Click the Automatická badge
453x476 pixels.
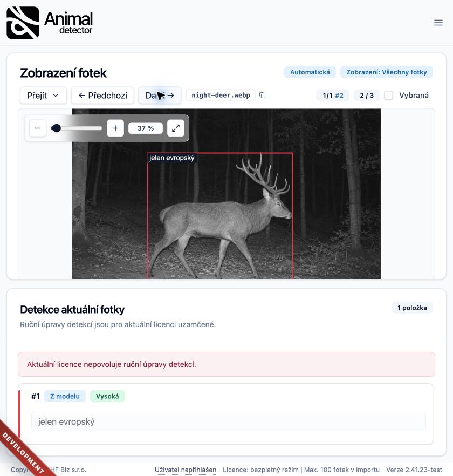[x=310, y=72]
